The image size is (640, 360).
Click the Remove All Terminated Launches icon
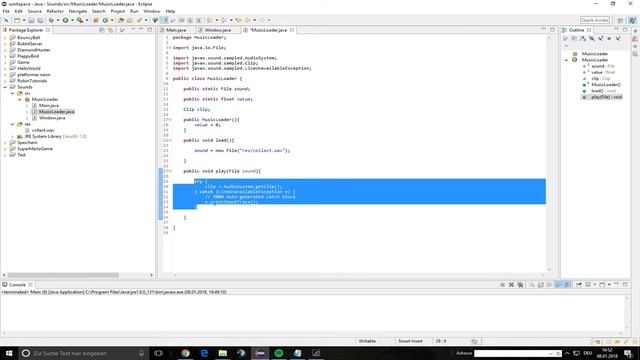click(x=520, y=284)
